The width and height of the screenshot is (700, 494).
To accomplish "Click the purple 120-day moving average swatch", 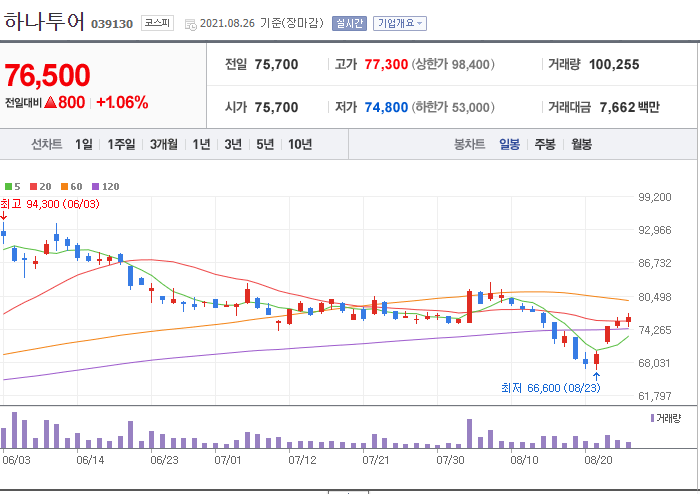I will coord(96,187).
